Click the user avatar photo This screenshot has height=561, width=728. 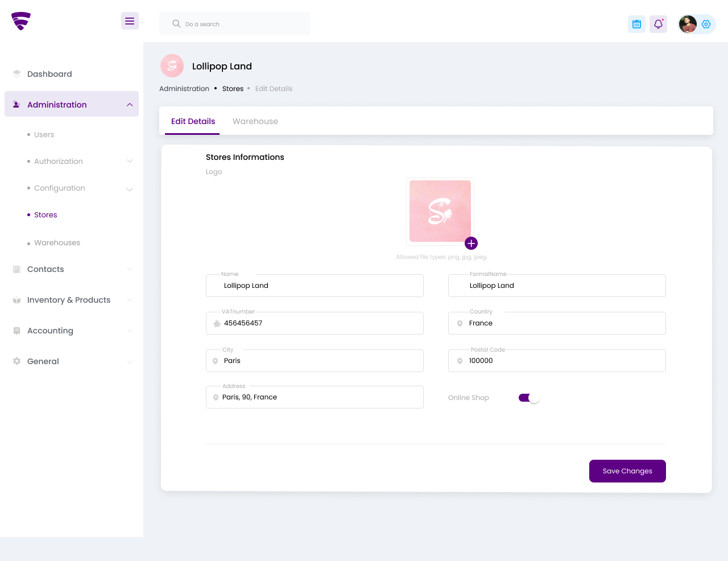(688, 24)
